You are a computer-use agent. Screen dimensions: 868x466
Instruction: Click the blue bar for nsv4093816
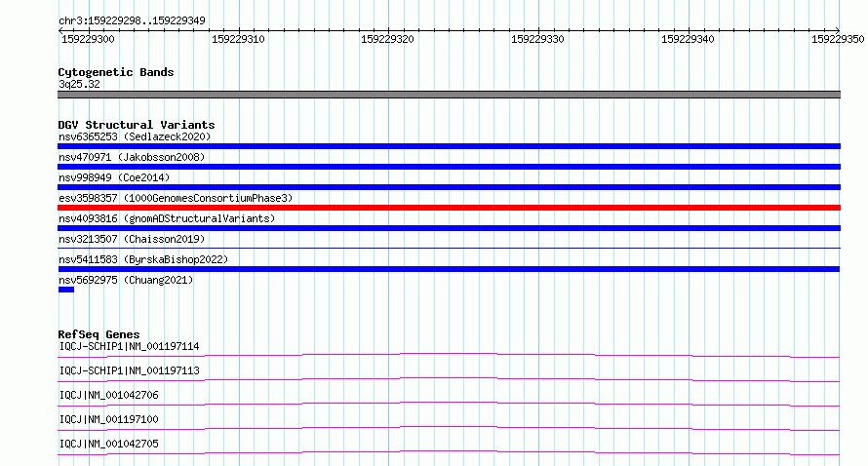[x=449, y=228]
